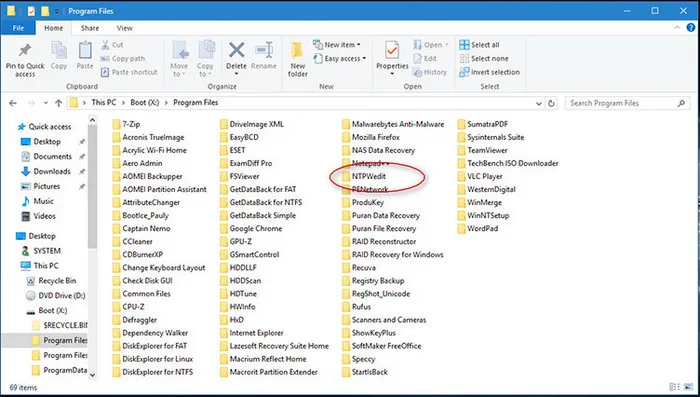Select ProgramData in navigation tree
700x397 pixels.
pos(65,370)
